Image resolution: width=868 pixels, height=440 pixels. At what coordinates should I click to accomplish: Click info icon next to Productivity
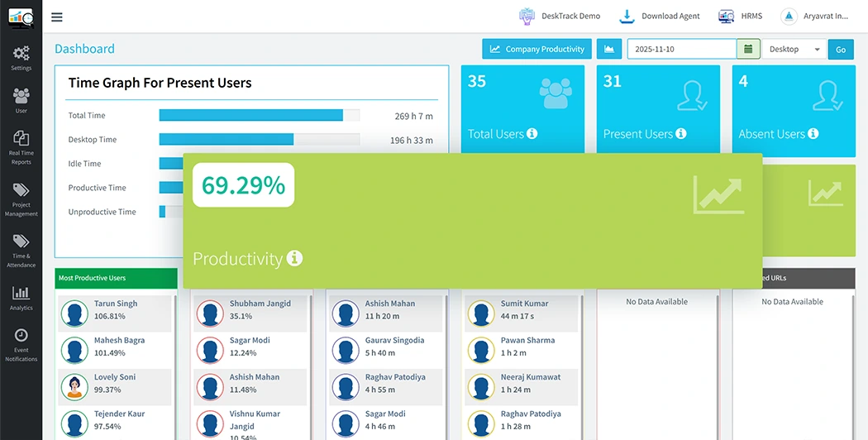[294, 259]
